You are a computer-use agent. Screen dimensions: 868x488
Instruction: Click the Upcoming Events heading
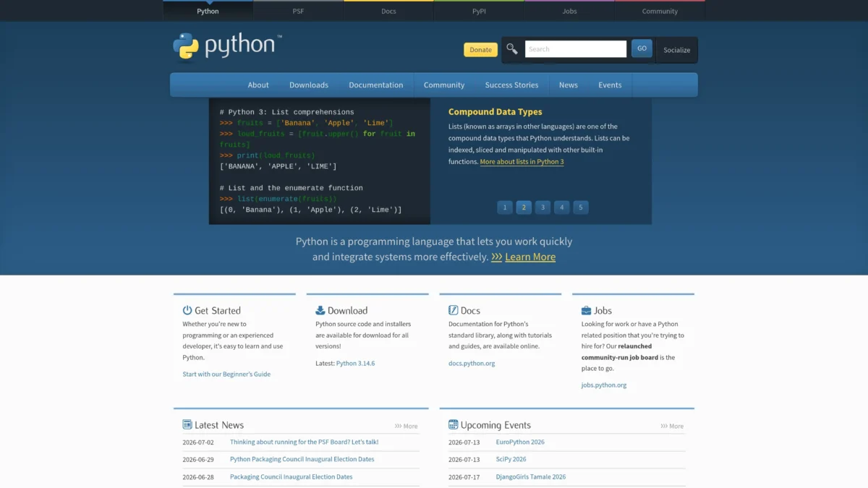pos(495,425)
